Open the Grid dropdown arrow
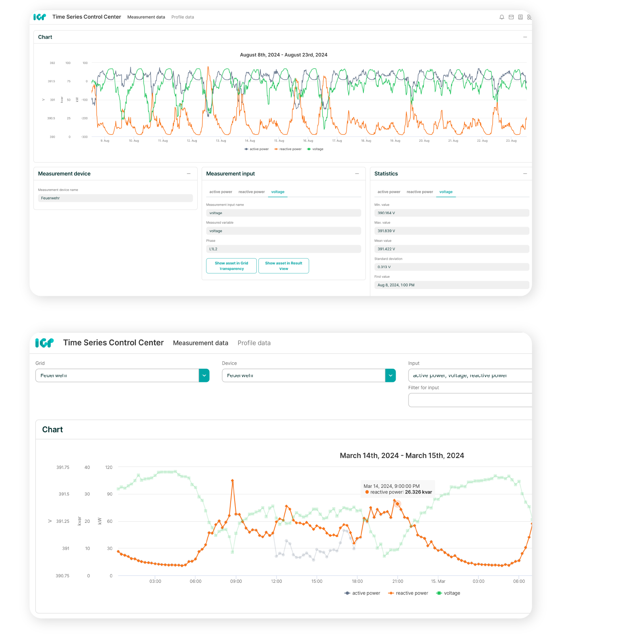Viewport: 644px width, 644px height. coord(204,376)
